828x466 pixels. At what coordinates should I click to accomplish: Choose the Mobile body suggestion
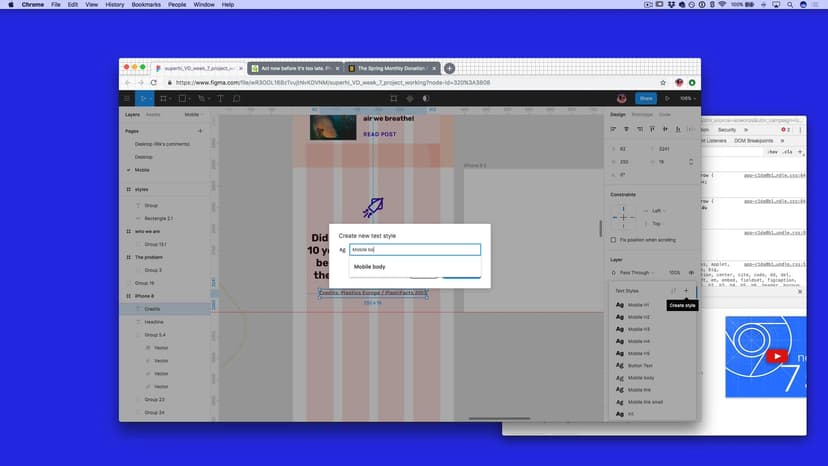(370, 267)
